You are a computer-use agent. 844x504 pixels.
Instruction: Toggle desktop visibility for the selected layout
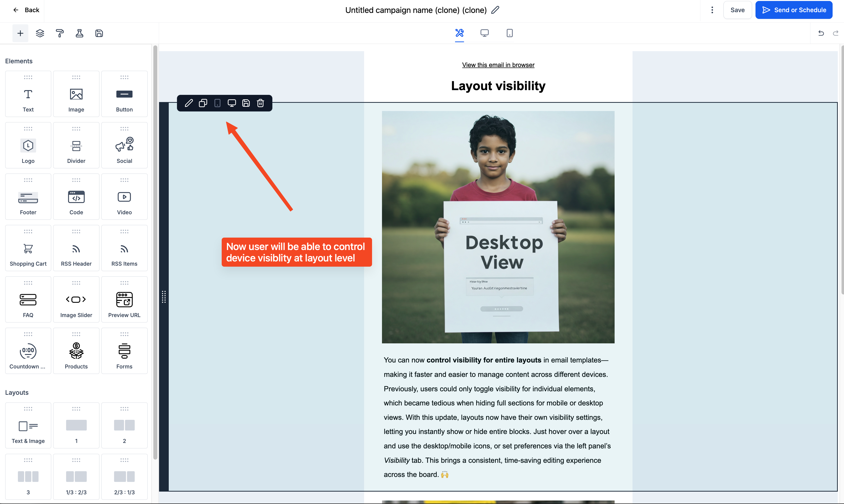point(232,103)
